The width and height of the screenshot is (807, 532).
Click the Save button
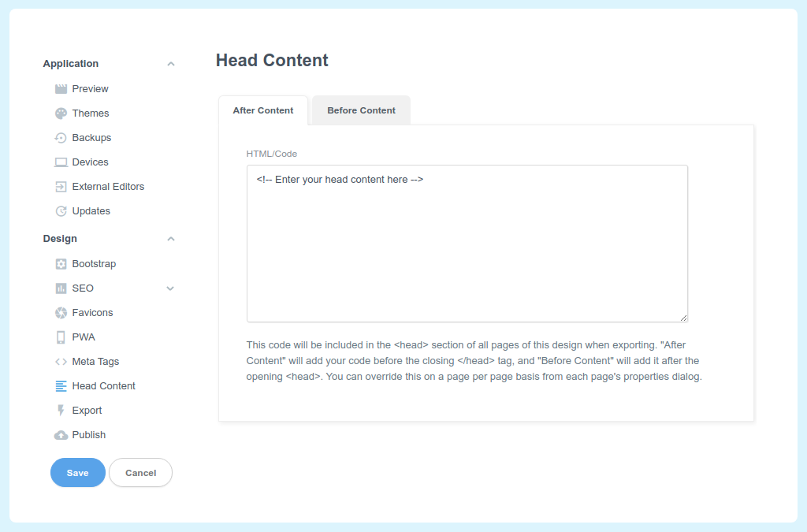(77, 472)
